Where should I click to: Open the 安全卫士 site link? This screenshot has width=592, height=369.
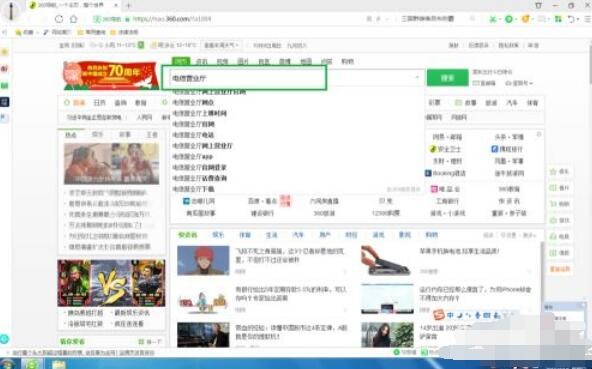click(x=446, y=149)
